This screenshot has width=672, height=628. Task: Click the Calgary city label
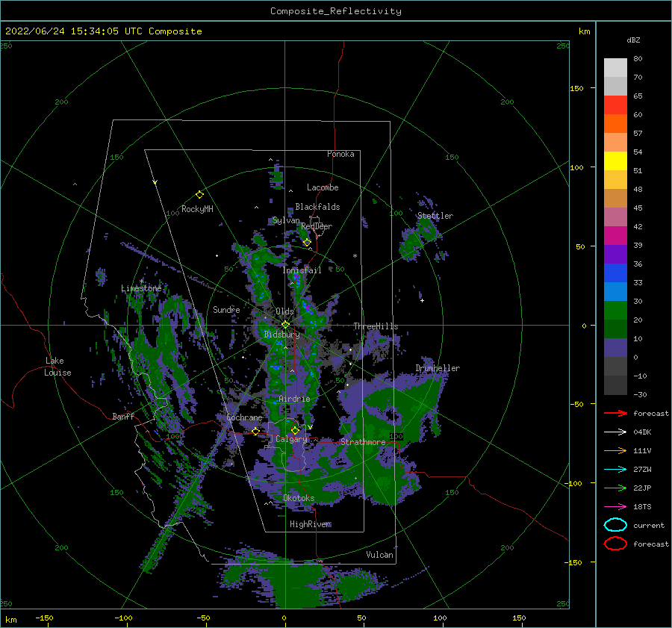coord(291,439)
